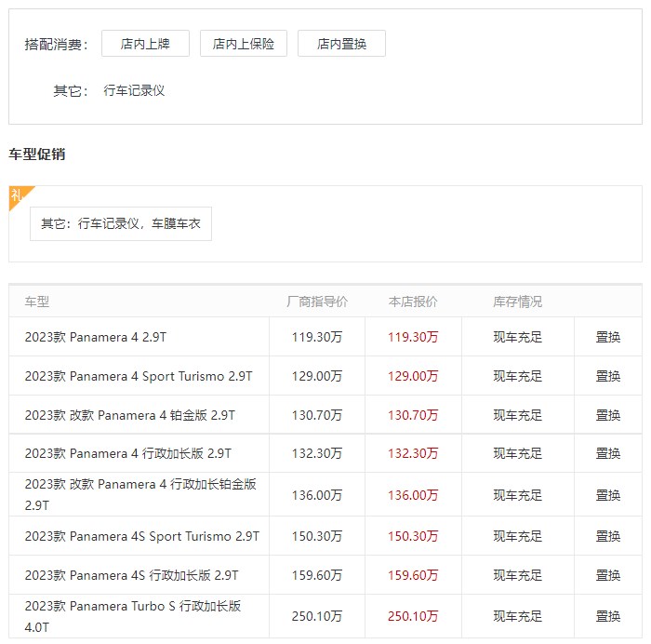
Task: Open Panamera 4S 行政加长版 2.9T link
Action: coord(132,575)
